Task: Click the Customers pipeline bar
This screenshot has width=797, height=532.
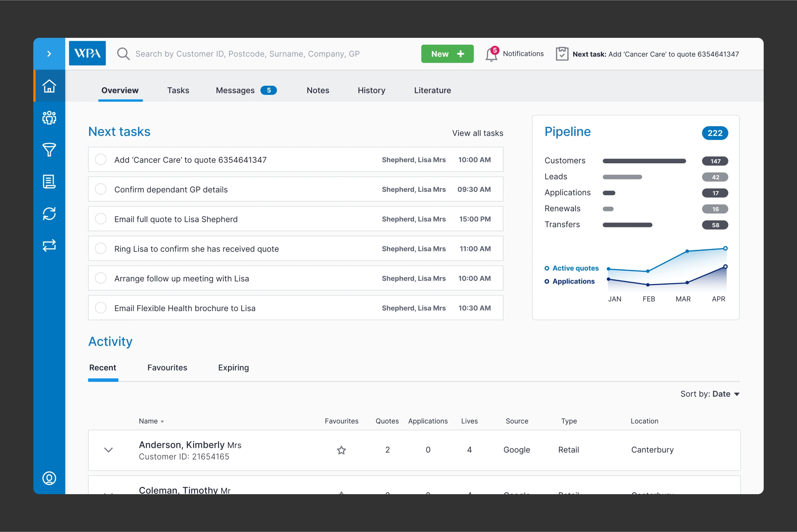Action: point(644,161)
